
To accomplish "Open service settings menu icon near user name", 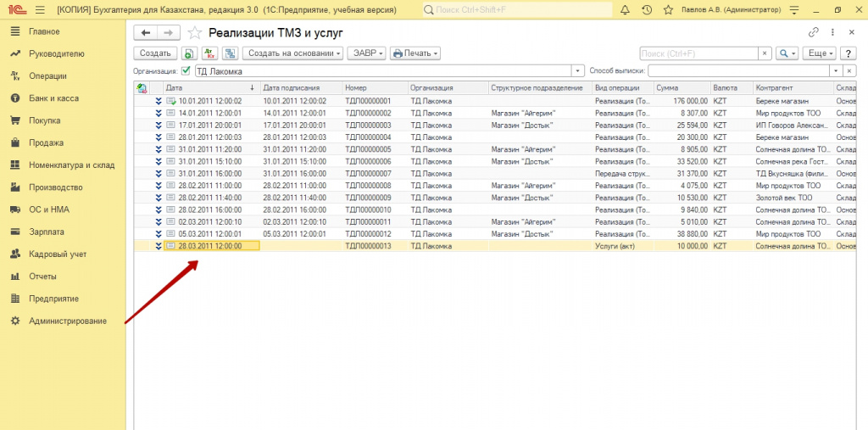I will click(x=795, y=10).
